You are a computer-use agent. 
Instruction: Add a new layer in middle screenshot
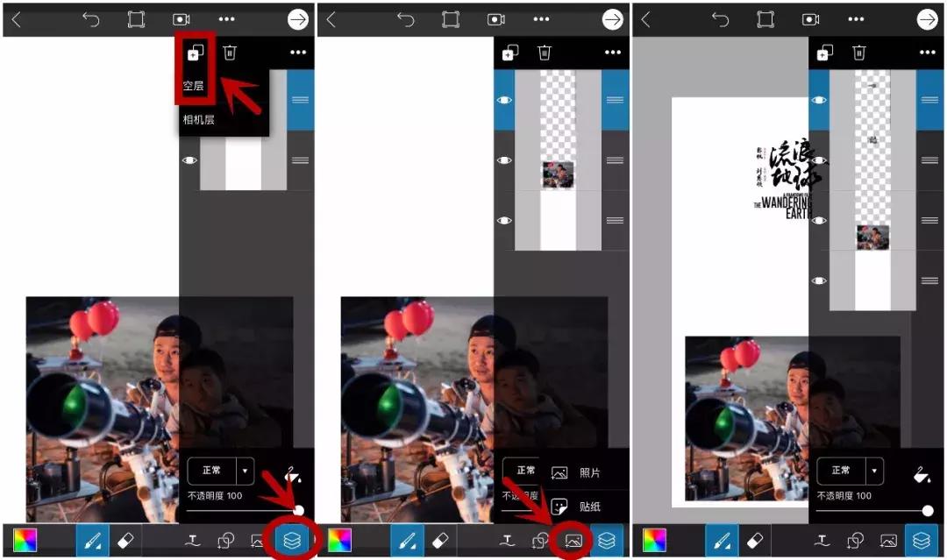point(510,53)
